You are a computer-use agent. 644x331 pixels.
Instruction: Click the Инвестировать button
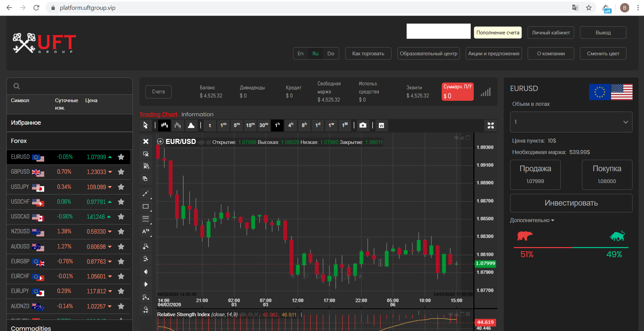click(x=571, y=203)
